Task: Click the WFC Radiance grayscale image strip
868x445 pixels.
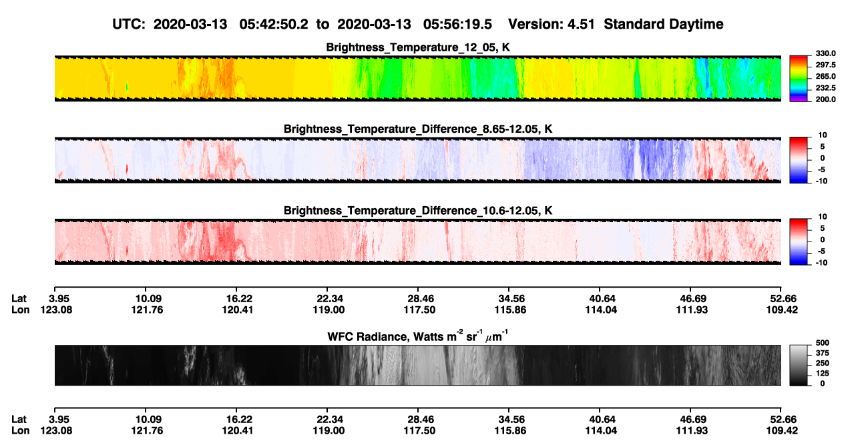Action: [x=418, y=366]
